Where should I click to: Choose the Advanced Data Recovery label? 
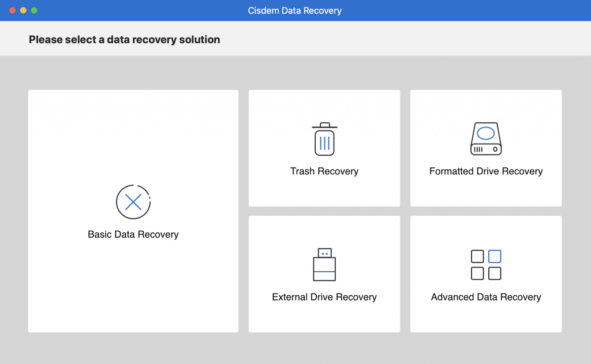click(486, 297)
